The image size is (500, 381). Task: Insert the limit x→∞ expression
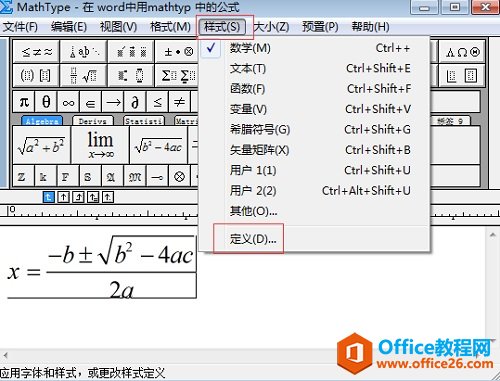pos(100,145)
